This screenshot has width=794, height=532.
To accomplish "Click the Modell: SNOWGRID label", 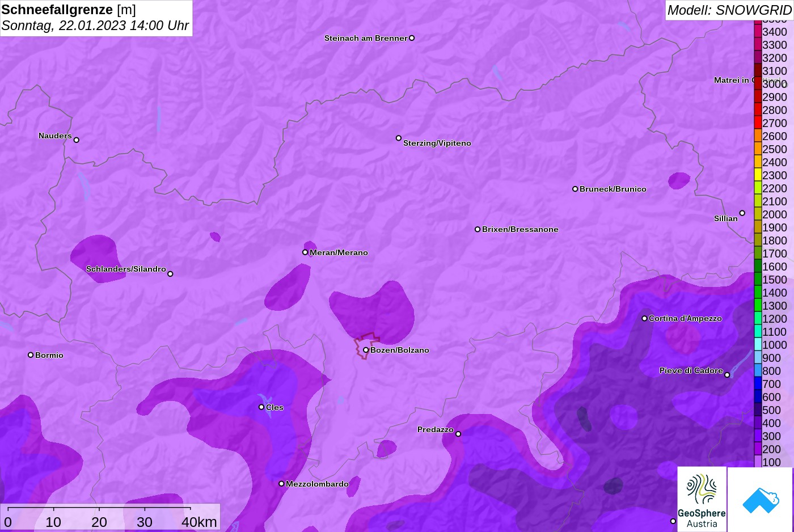I will click(729, 10).
